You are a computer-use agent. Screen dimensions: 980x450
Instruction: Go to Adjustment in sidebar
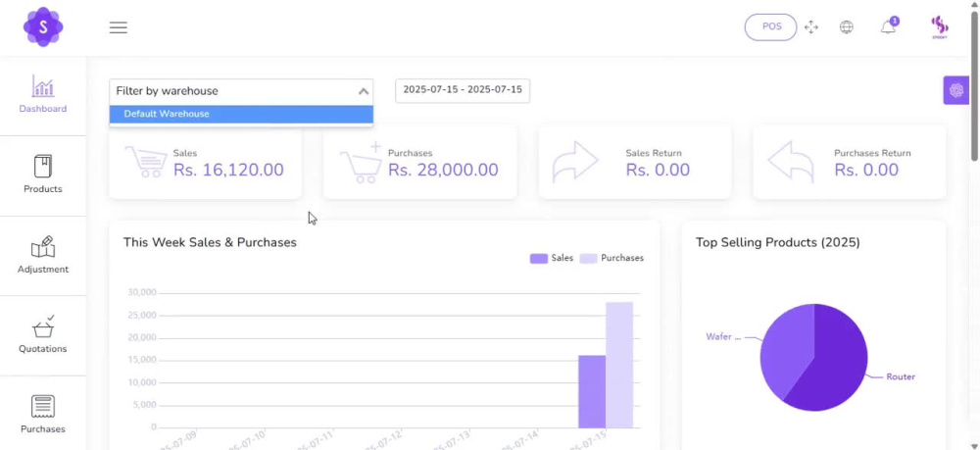[x=43, y=256]
